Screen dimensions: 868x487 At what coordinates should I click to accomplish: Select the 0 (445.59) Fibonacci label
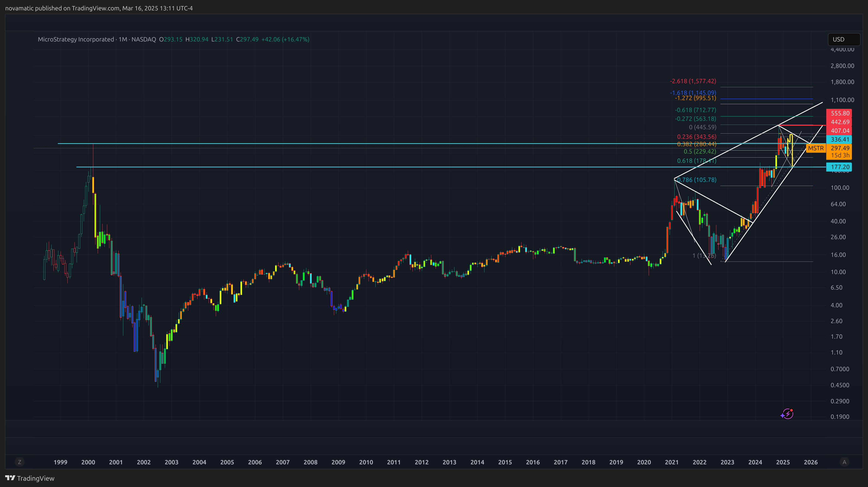[702, 127]
